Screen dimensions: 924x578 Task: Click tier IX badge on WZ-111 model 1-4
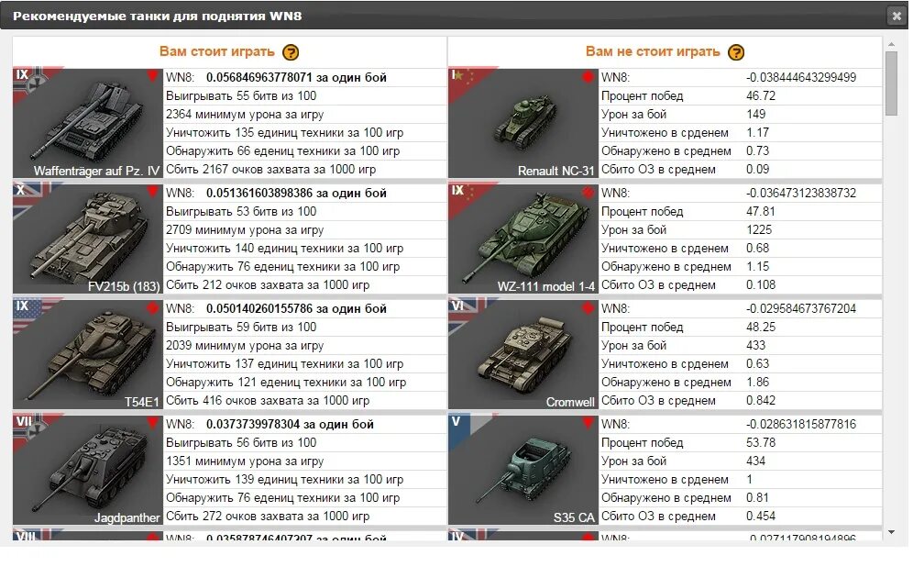click(x=457, y=191)
